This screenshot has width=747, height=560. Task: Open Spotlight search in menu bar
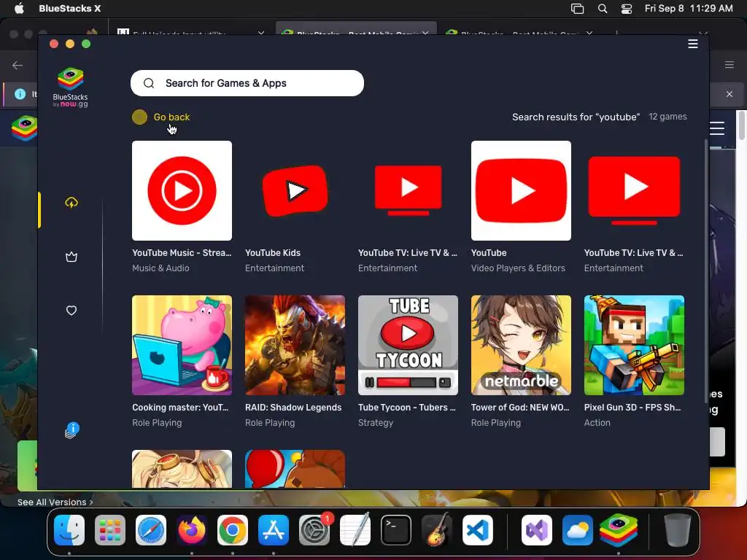click(602, 9)
